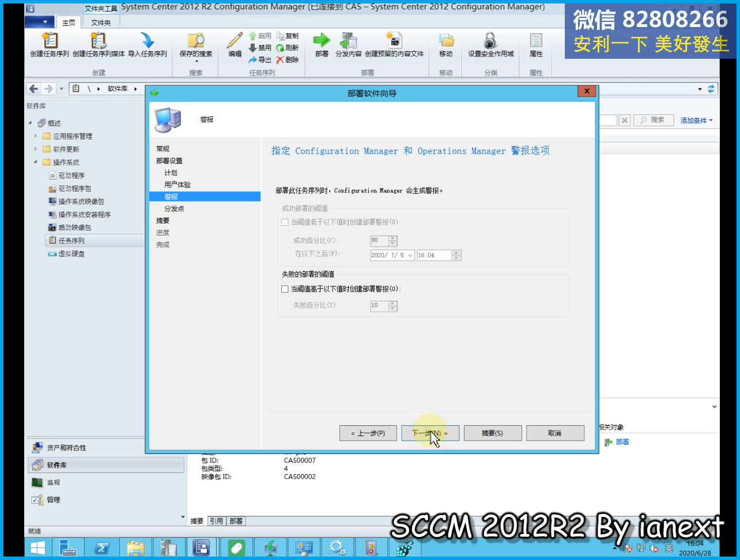
Task: Click the 设置安全作用域 lock icon
Action: coord(490,40)
